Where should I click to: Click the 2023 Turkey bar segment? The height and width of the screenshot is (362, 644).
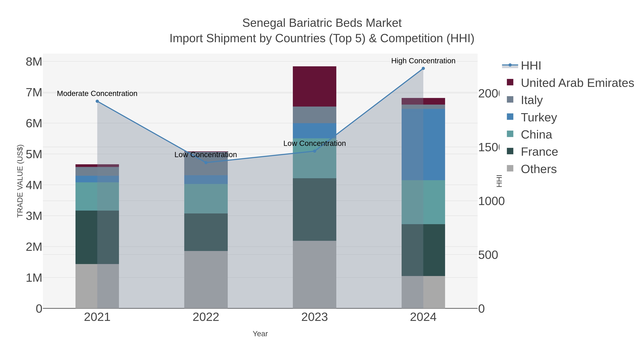314,131
